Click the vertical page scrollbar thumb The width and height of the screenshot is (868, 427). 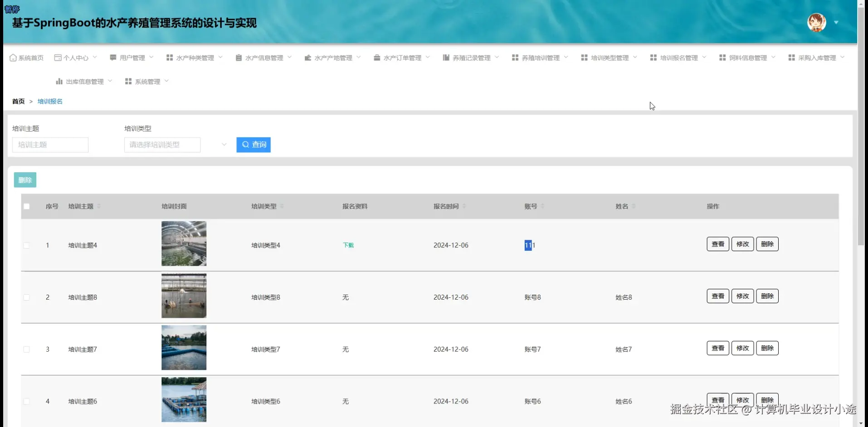point(861,127)
